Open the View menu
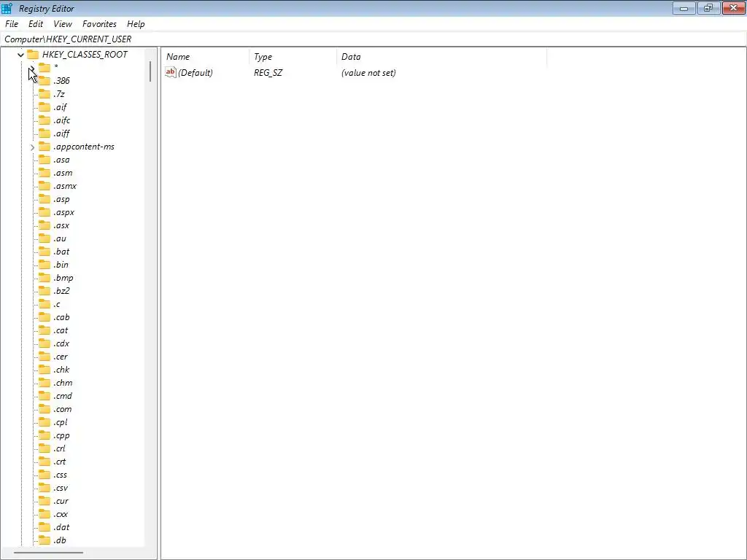 63,24
